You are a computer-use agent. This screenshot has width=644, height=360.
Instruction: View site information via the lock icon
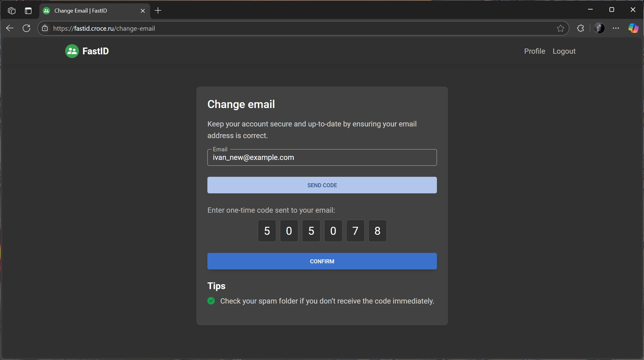coord(45,28)
